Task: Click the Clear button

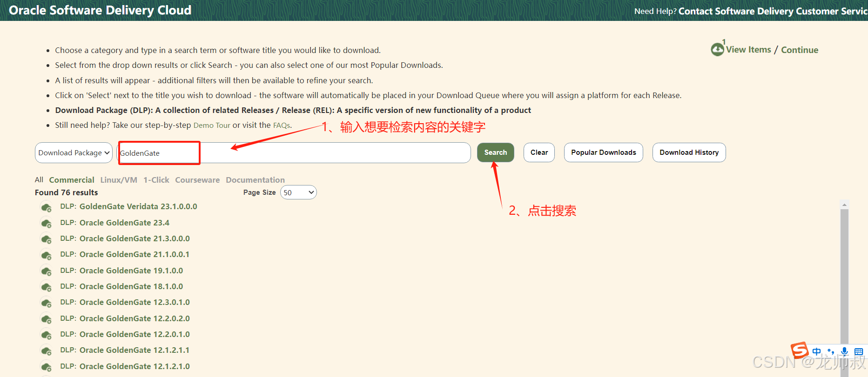Action: point(539,152)
